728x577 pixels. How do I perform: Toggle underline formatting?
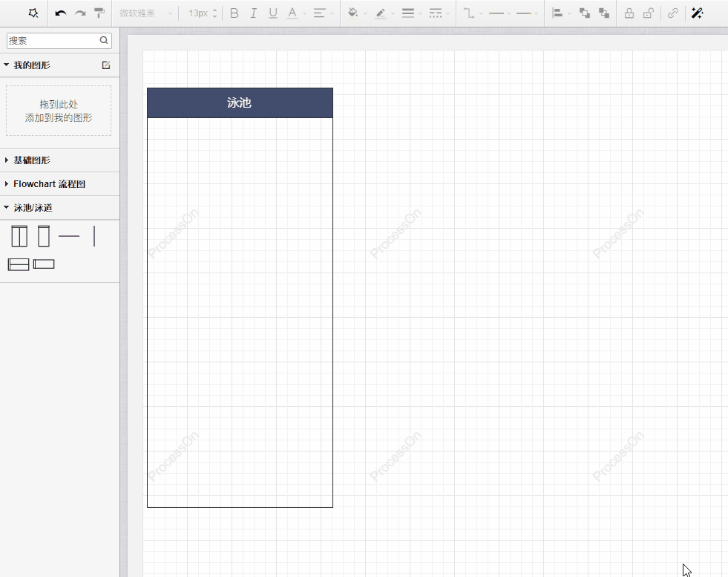point(273,13)
